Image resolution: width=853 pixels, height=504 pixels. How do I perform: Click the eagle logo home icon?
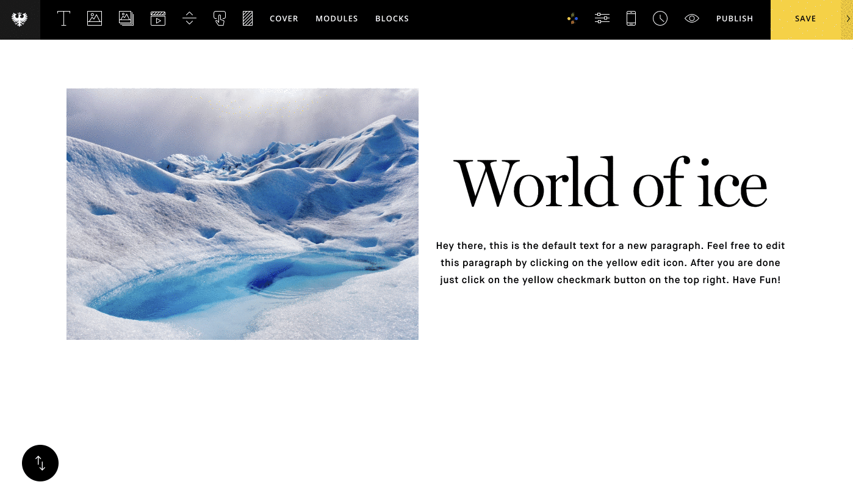[20, 20]
